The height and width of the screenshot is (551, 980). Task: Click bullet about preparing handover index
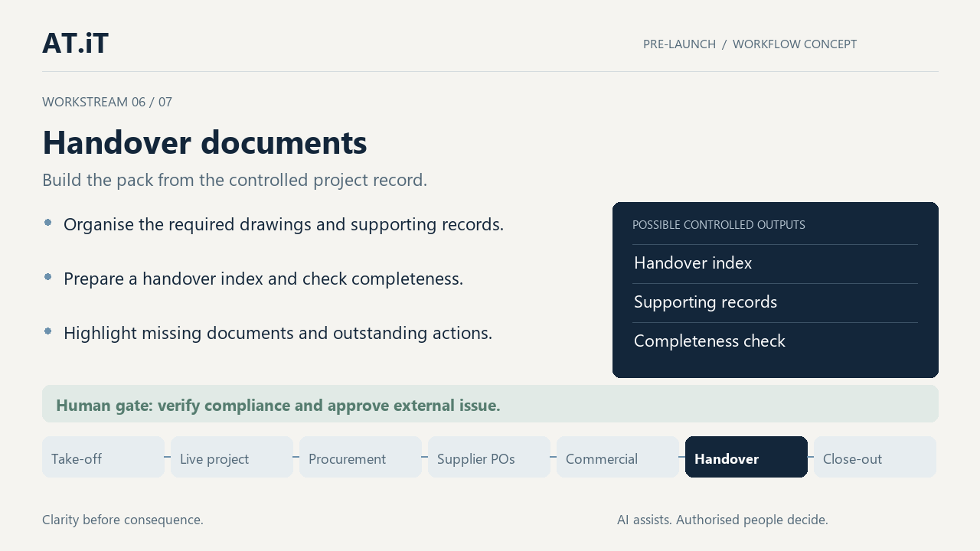tap(263, 279)
